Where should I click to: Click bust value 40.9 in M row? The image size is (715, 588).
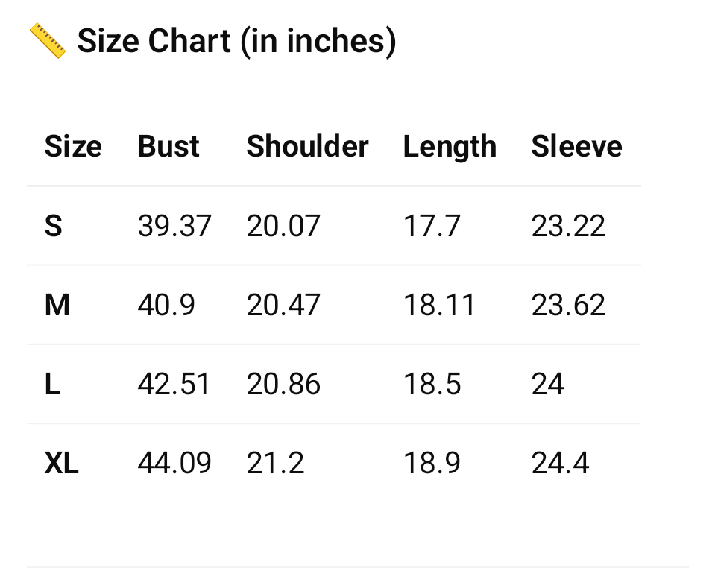click(x=166, y=305)
